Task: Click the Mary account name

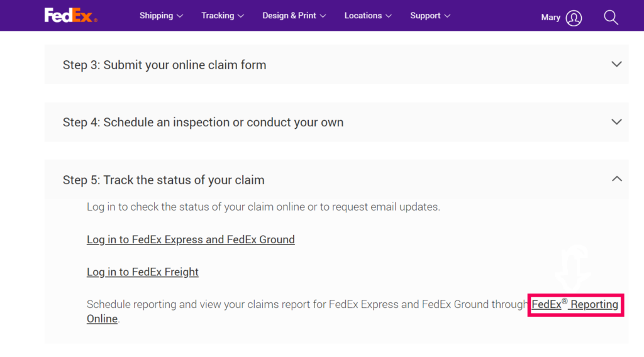Action: click(550, 18)
